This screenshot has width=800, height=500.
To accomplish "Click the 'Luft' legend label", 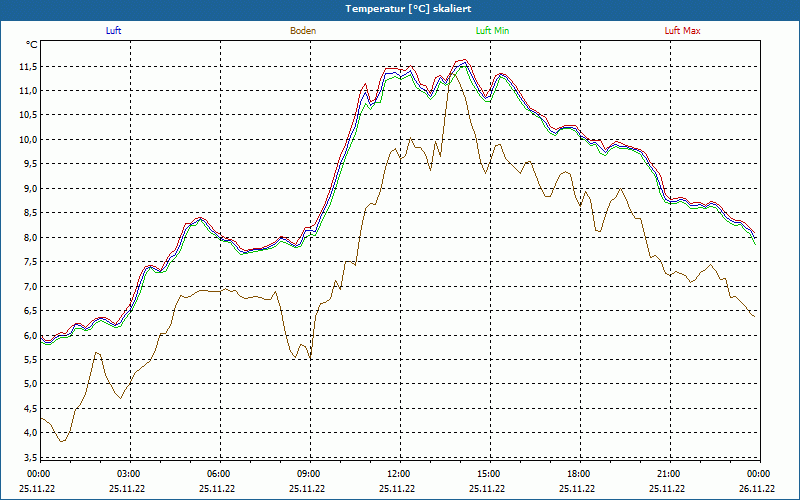I will coord(113,31).
